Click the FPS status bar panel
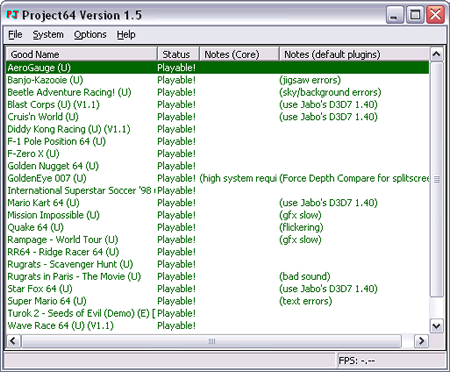Image resolution: width=450 pixels, height=372 pixels. pyautogui.click(x=390, y=361)
